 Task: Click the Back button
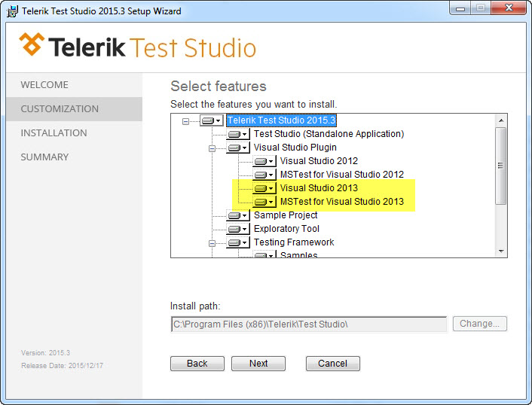(x=197, y=364)
